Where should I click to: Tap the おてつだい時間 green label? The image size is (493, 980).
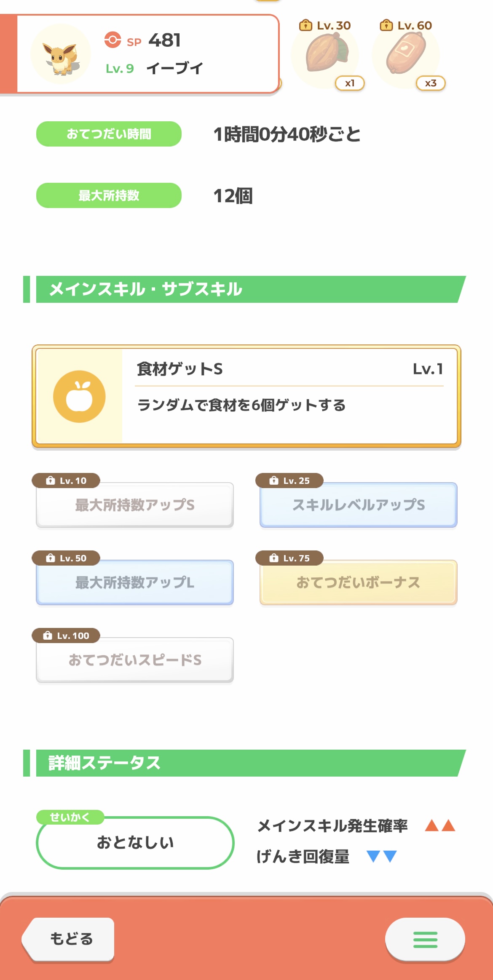point(109,134)
